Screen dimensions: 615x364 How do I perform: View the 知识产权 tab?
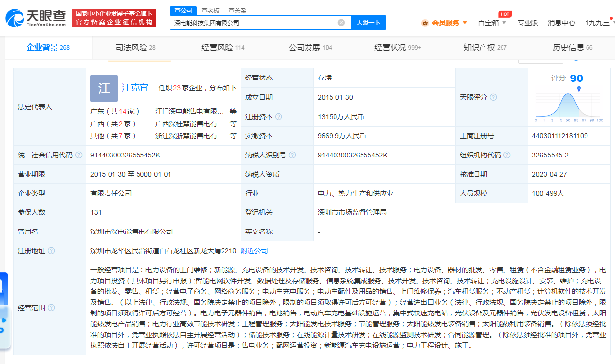pyautogui.click(x=485, y=48)
